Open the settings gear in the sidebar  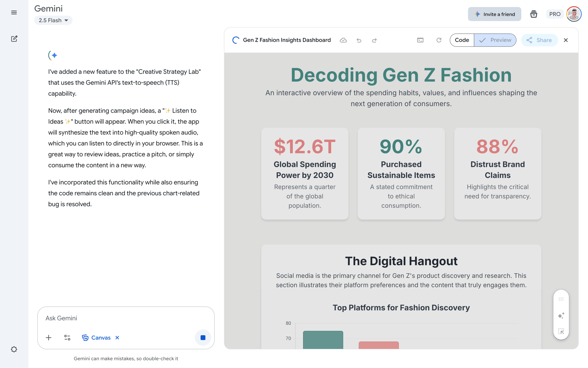pyautogui.click(x=14, y=349)
